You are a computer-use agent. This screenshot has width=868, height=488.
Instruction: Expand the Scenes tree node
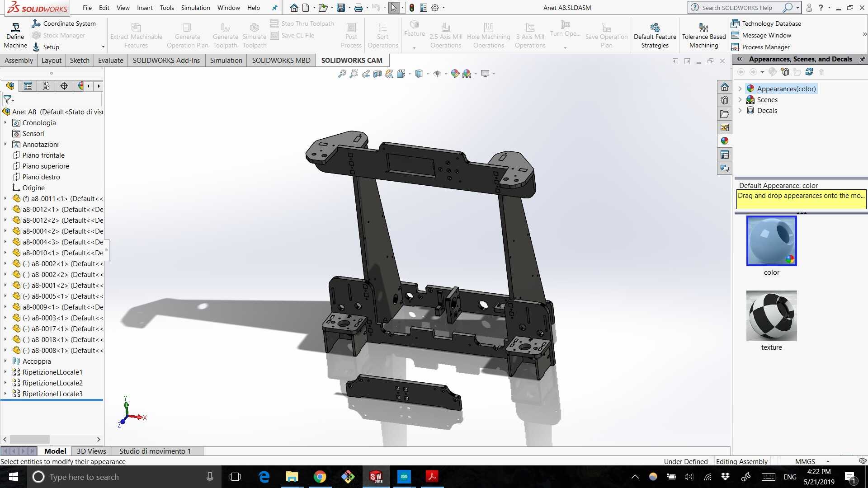click(740, 99)
